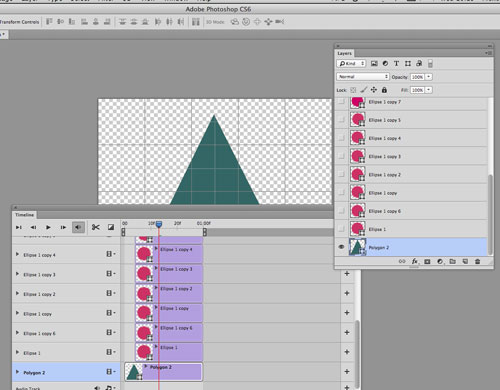Screen dimensions: 500x390
Task: Show the Ellipse 1 layer
Action: (341, 229)
